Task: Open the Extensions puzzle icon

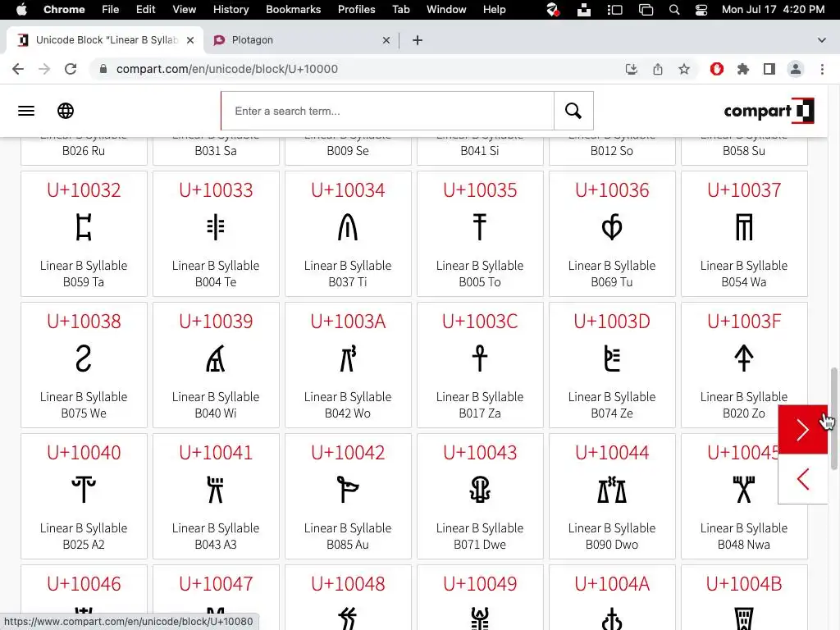Action: point(743,69)
